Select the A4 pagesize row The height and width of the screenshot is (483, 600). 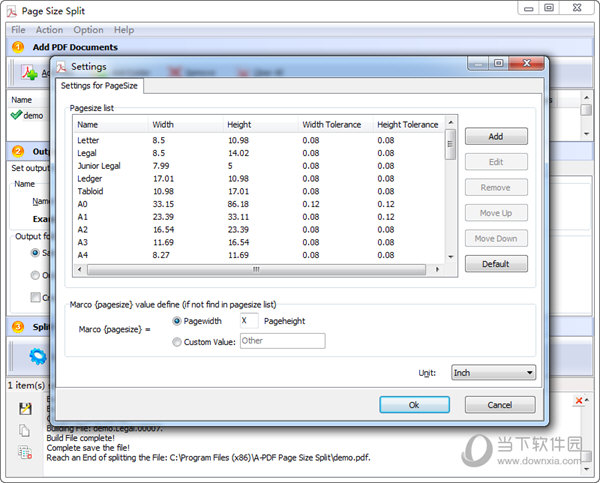[x=259, y=255]
